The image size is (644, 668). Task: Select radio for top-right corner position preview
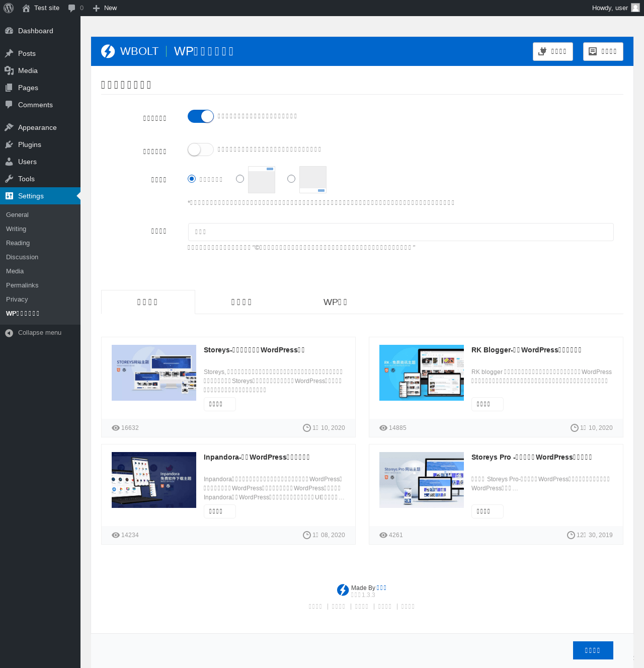240,179
